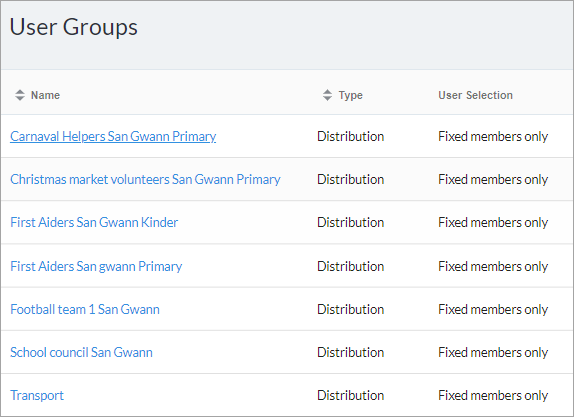Click the User Groups page heading
574x417 pixels.
[x=74, y=27]
